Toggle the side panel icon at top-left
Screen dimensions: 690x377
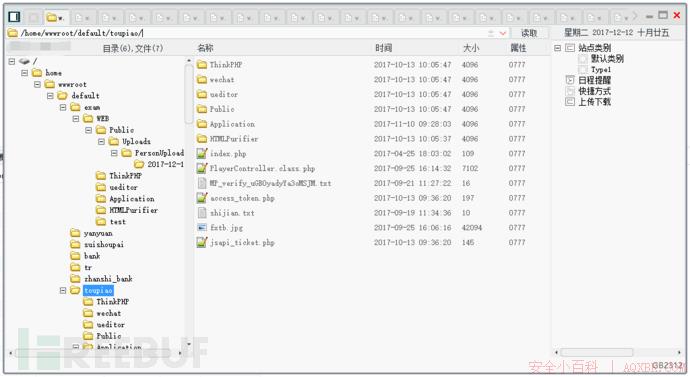pos(14,17)
